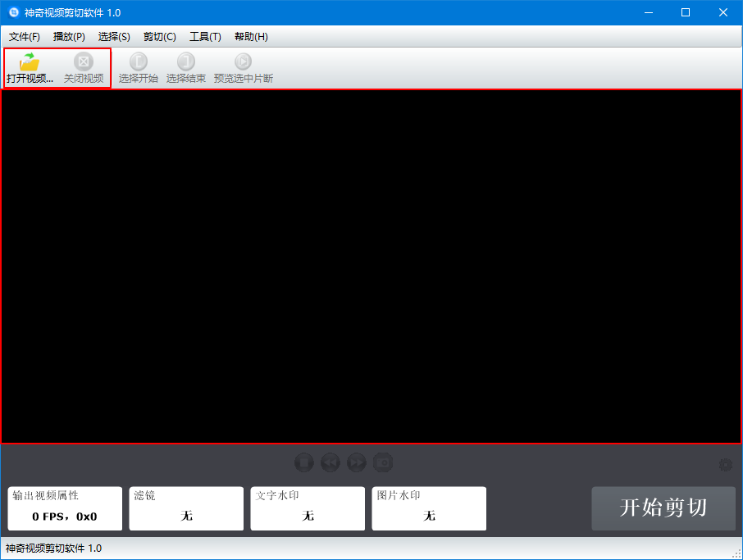The image size is (743, 560).
Task: Click the 图片水印 image watermark panel
Action: pyautogui.click(x=429, y=508)
